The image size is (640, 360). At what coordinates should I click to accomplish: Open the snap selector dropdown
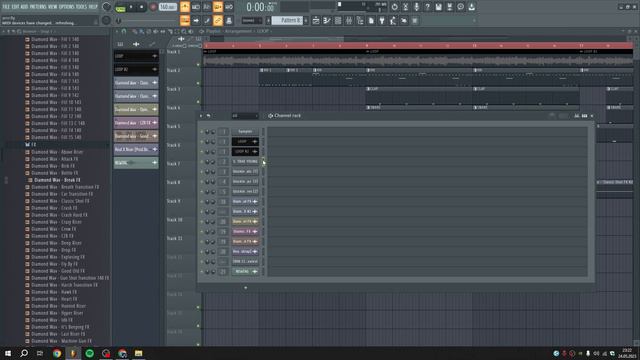tap(251, 20)
